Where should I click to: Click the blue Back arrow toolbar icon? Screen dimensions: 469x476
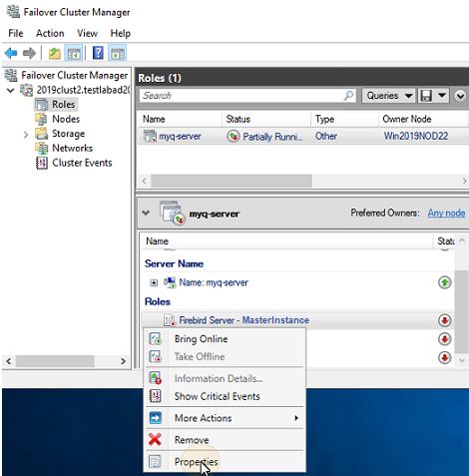click(x=11, y=53)
